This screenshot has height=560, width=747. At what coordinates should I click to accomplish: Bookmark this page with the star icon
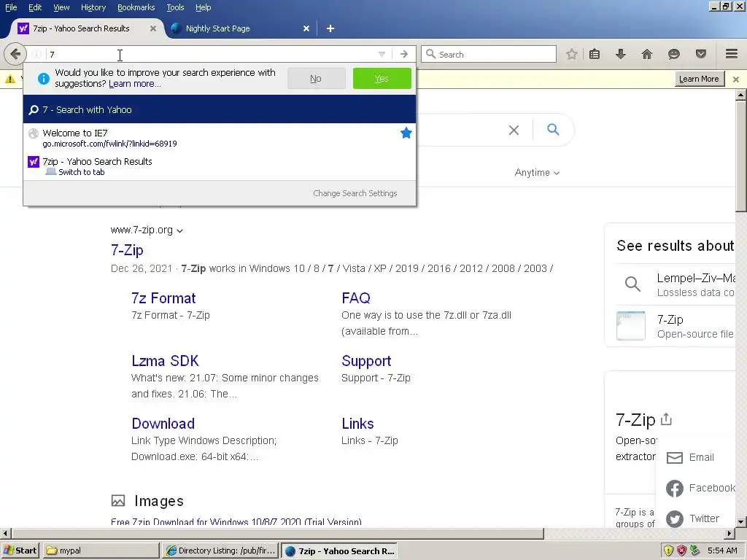pos(572,54)
